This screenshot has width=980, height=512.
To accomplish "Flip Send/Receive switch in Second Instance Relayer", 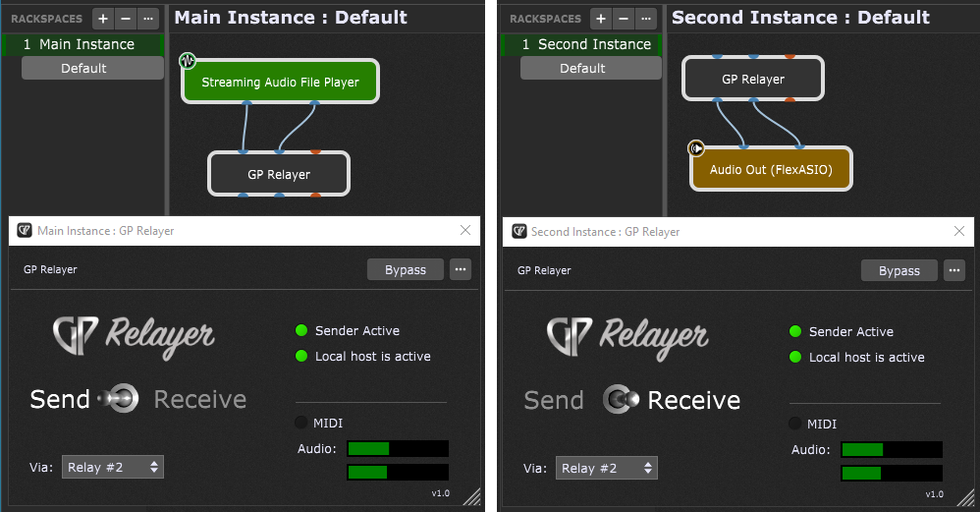I will click(x=620, y=399).
